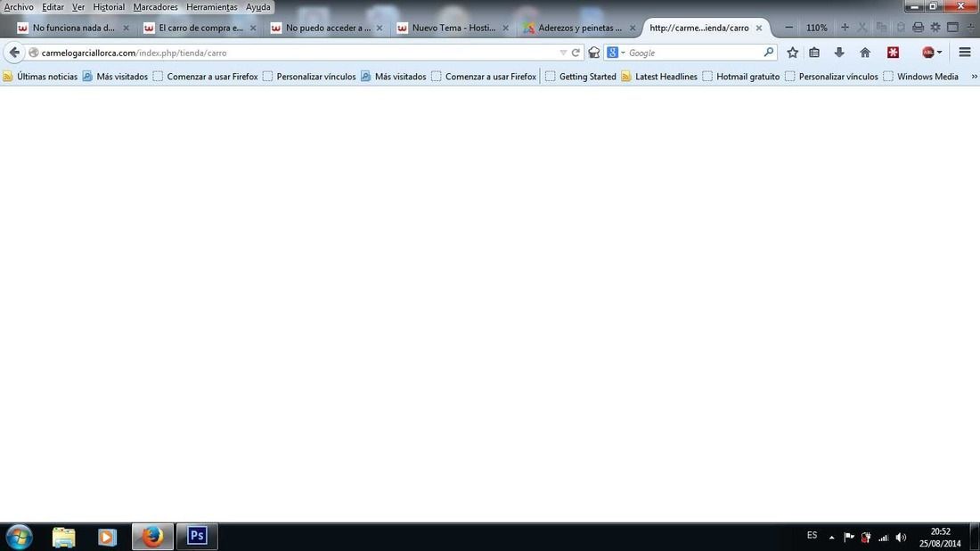Open the Google search engine dropdown

pyautogui.click(x=616, y=53)
